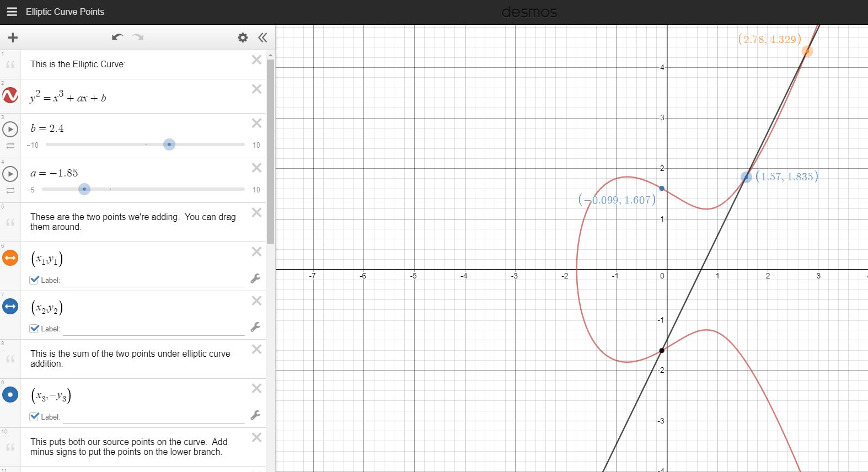Viewport: 868px width, 472px height.
Task: Toggle the (x3,-y3) point visibility
Action: click(10, 394)
